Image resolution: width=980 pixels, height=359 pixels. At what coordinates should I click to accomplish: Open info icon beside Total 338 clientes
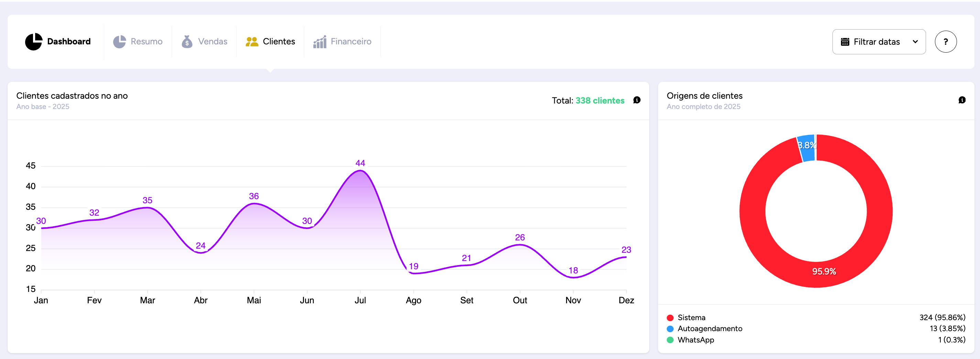coord(636,100)
